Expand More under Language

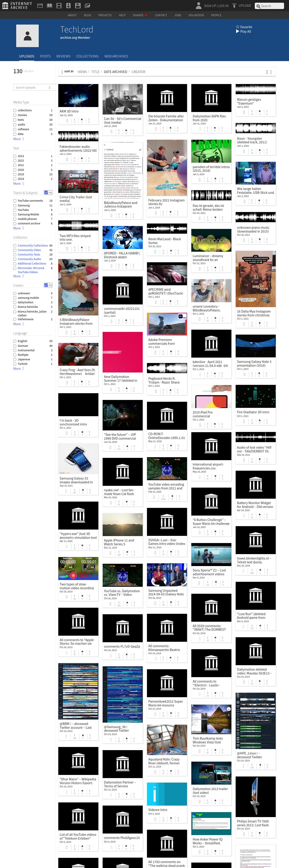[18, 369]
